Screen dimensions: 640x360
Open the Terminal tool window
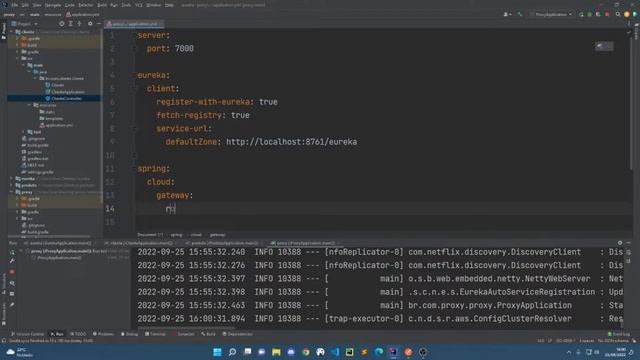coord(155,334)
